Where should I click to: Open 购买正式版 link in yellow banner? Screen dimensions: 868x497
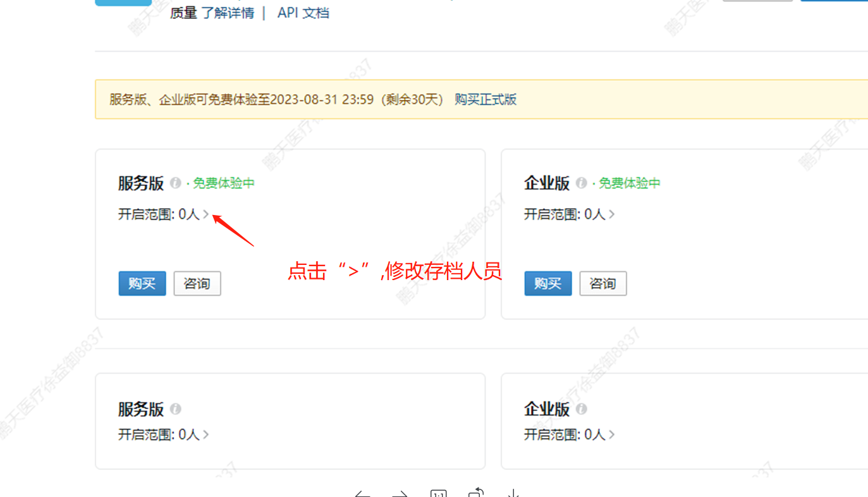[x=486, y=99]
